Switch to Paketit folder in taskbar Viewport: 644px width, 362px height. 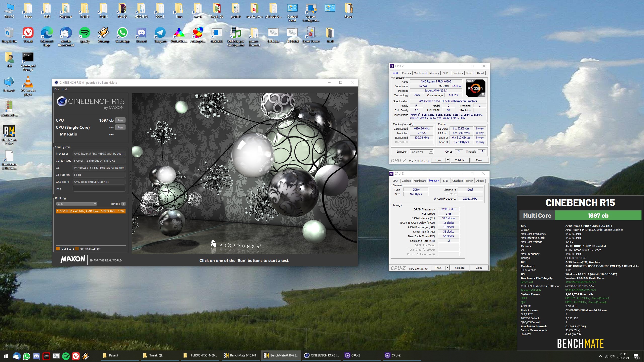pos(120,355)
